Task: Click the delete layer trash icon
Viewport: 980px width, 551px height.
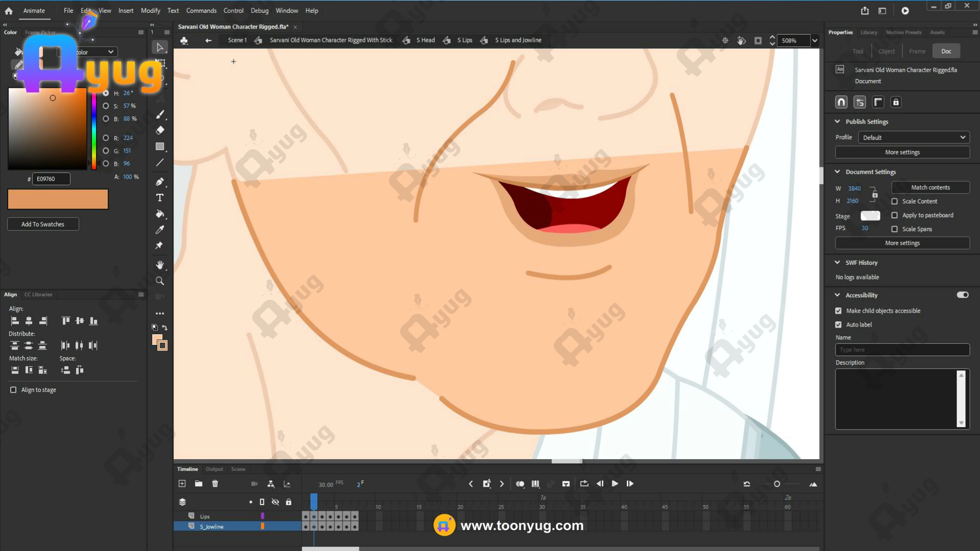Action: tap(215, 484)
